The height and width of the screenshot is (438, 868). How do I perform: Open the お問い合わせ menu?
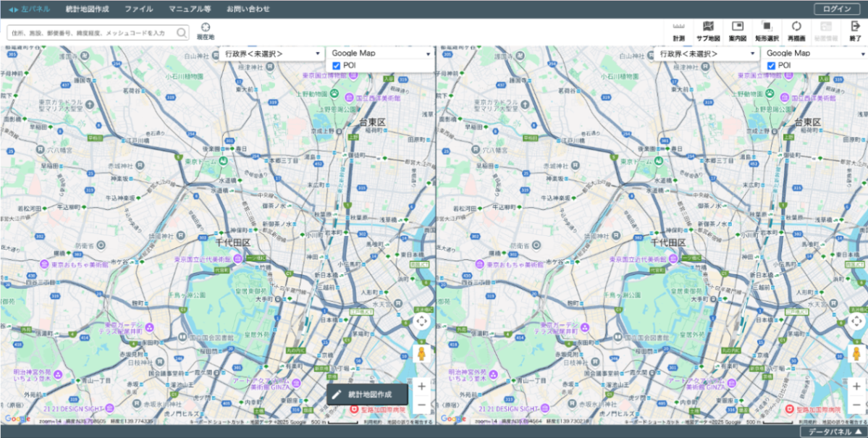point(248,9)
